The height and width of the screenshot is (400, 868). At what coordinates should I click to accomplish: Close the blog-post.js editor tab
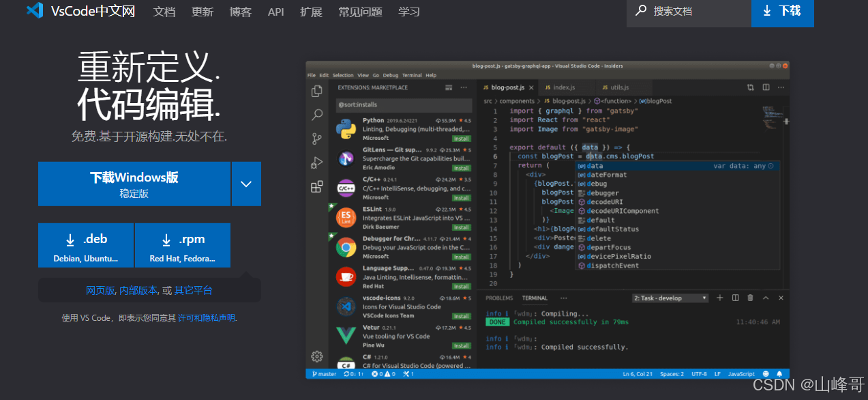530,87
